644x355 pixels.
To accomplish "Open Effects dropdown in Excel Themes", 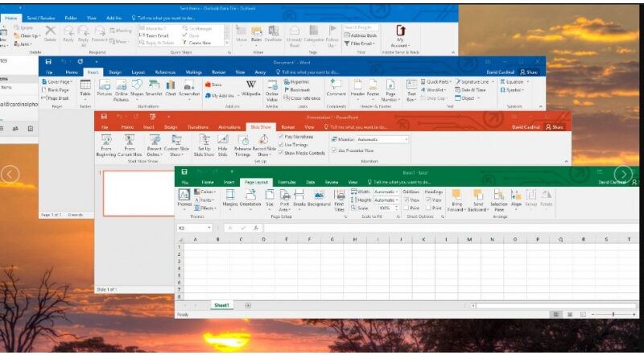I will tap(205, 208).
